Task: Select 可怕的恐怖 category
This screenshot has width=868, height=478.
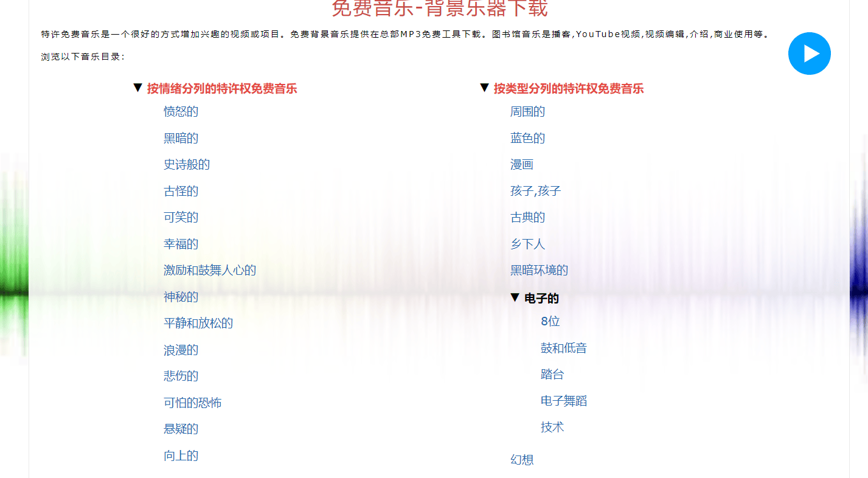Action: click(192, 403)
